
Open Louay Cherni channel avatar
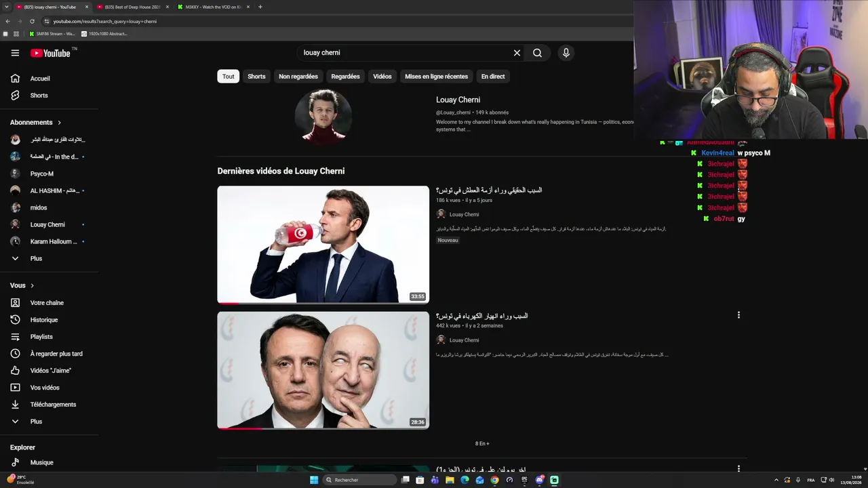[x=323, y=117]
